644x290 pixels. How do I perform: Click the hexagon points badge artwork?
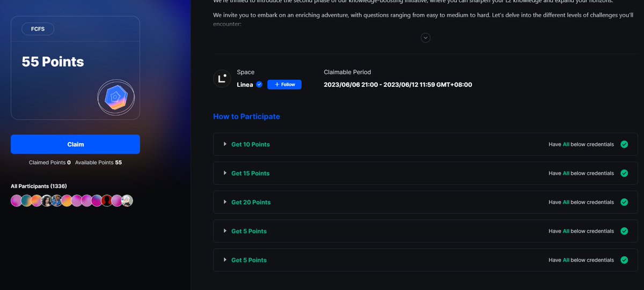(x=116, y=97)
